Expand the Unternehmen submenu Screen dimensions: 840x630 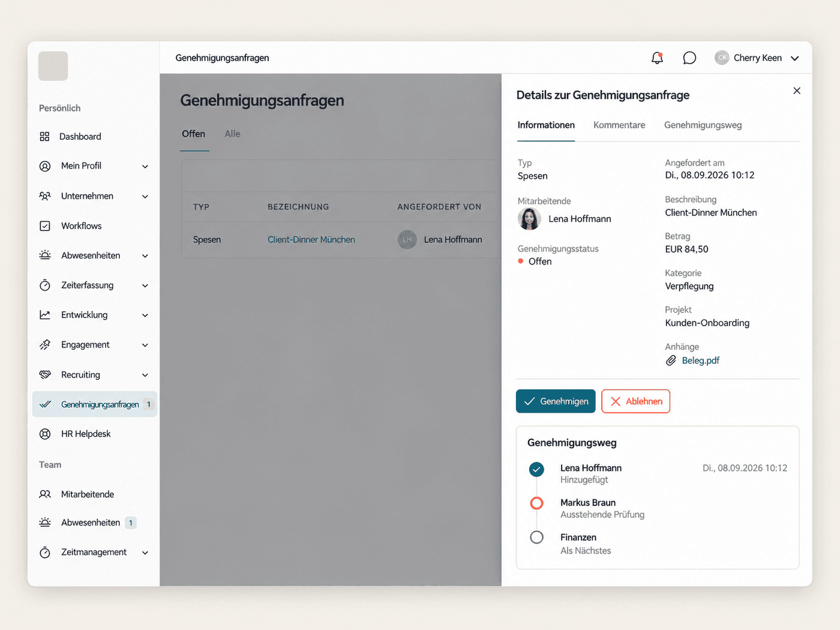pyautogui.click(x=145, y=196)
